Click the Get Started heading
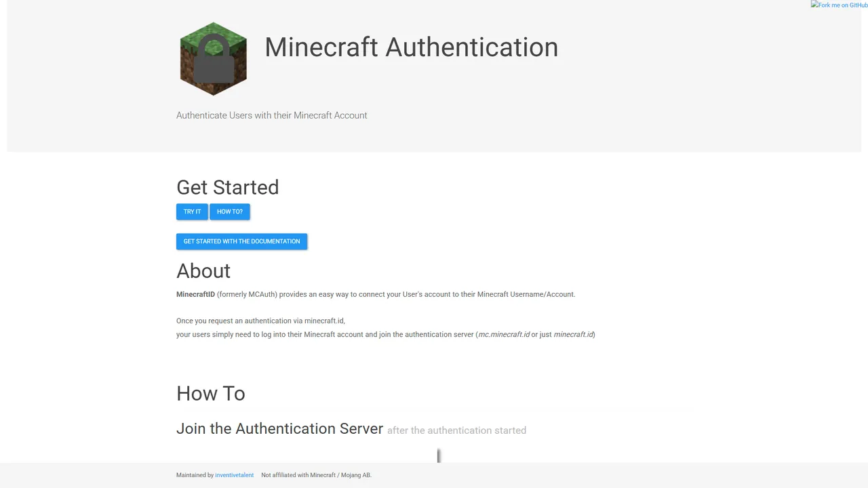Viewport: 868px width, 488px height. pos(227,187)
